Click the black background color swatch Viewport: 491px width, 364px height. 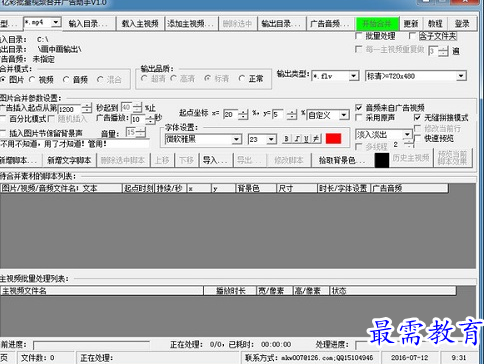click(382, 160)
